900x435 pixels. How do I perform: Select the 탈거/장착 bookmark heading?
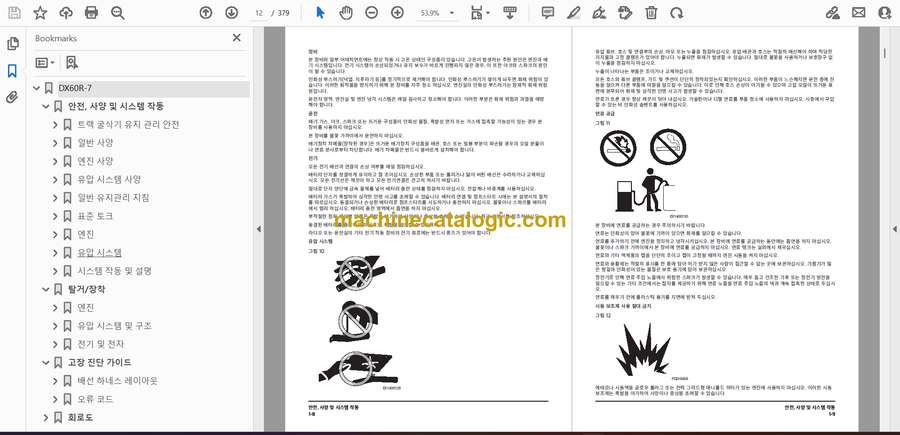point(87,289)
